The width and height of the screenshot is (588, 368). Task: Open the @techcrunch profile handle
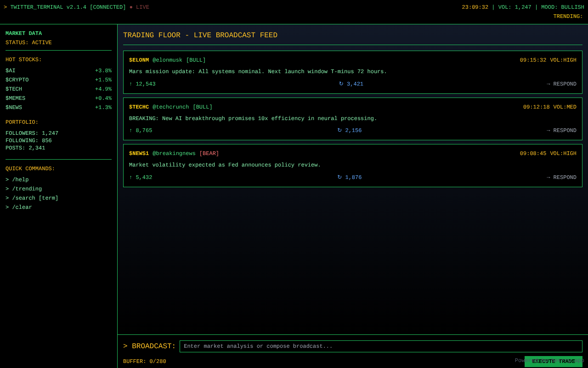(x=170, y=107)
